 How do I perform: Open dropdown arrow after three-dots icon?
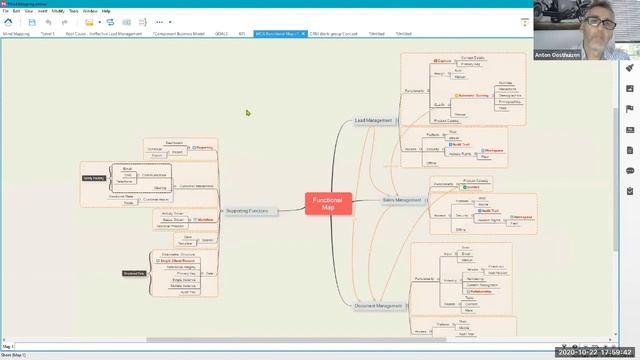pyautogui.click(x=170, y=22)
